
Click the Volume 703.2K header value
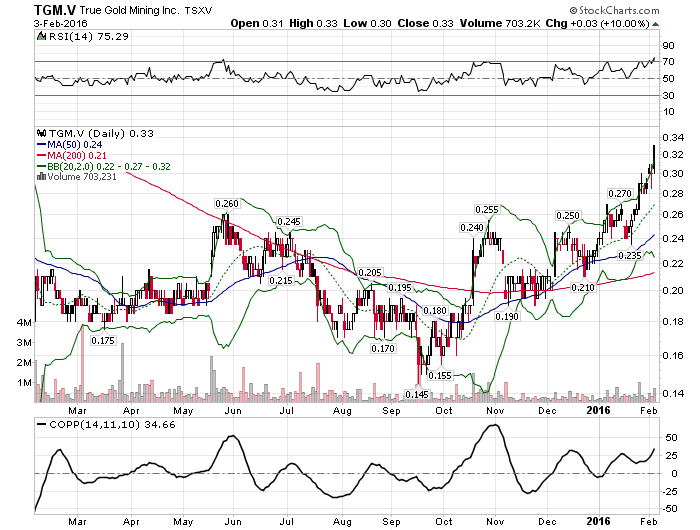[501, 23]
